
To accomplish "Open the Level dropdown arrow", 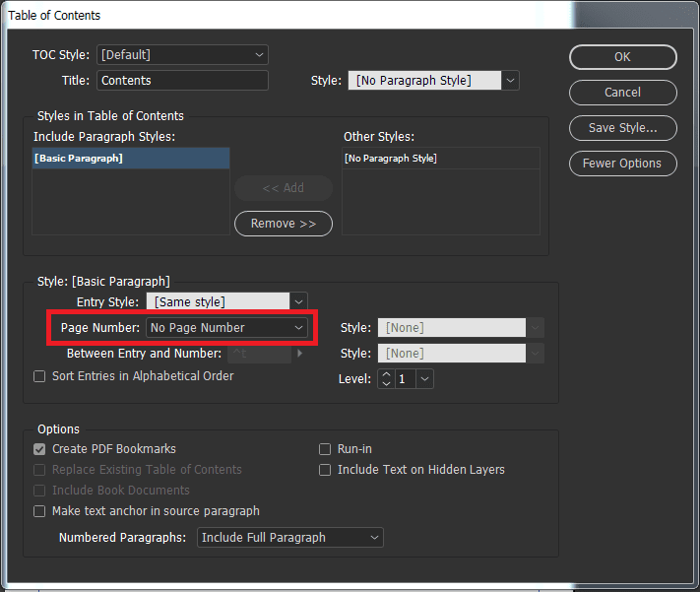I will 425,379.
